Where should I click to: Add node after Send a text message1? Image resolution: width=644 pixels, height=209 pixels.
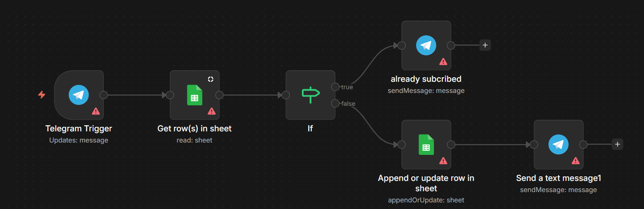click(618, 145)
